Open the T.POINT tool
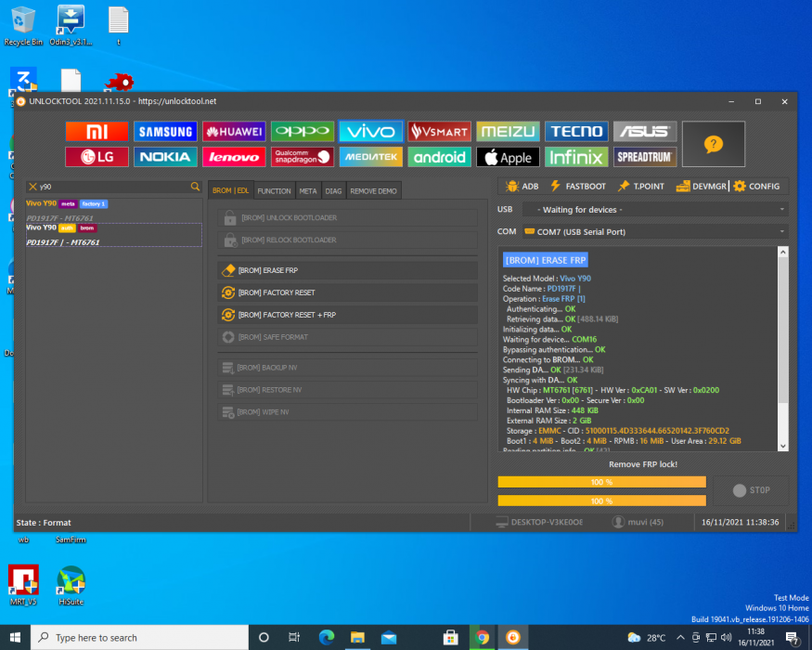The height and width of the screenshot is (650, 812). 641,186
